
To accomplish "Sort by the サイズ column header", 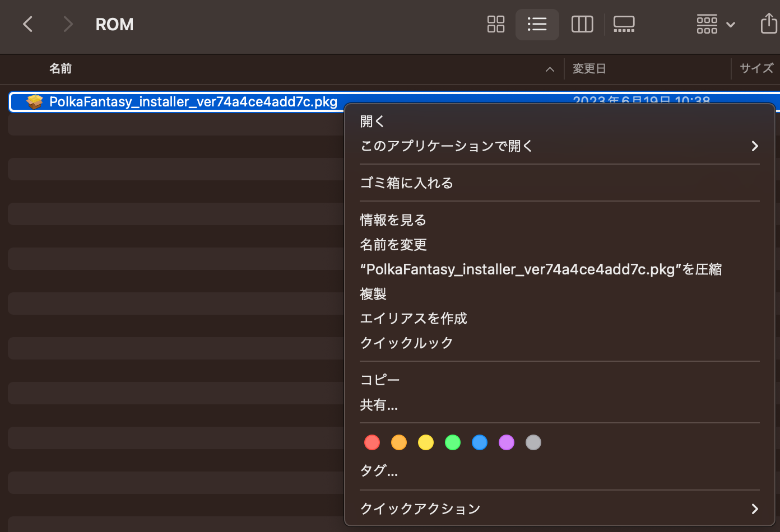I will click(756, 68).
